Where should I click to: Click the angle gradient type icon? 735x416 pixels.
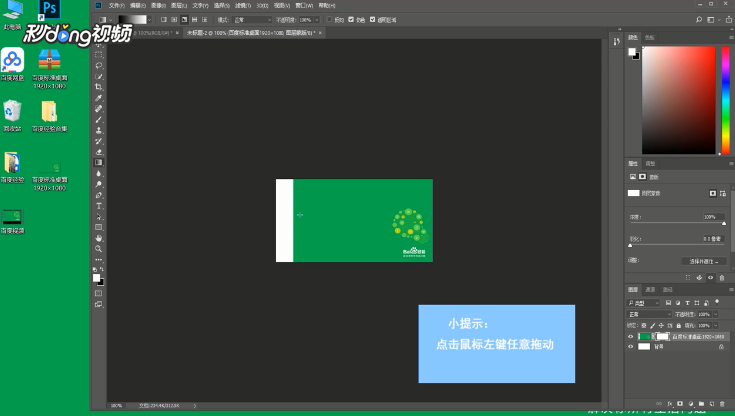coord(184,20)
